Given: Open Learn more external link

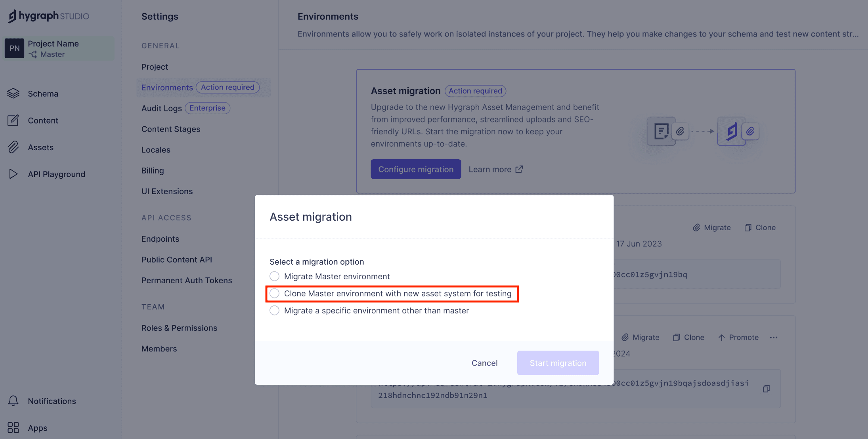Looking at the screenshot, I should (x=495, y=169).
